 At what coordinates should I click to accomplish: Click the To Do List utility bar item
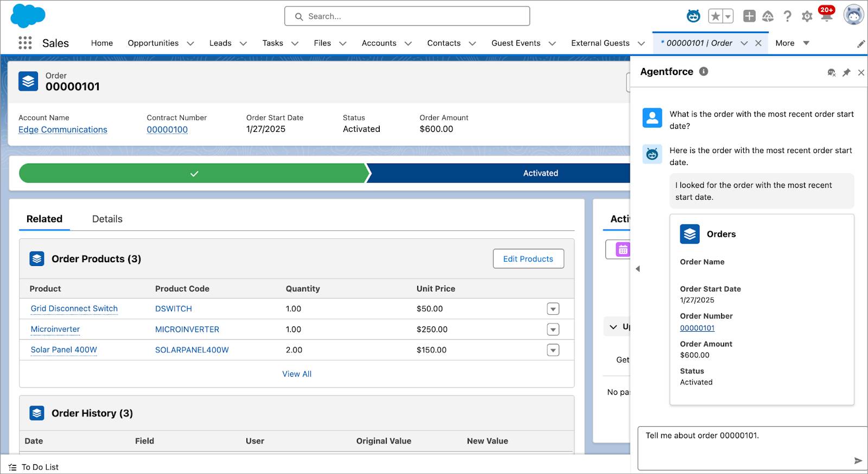click(34, 467)
